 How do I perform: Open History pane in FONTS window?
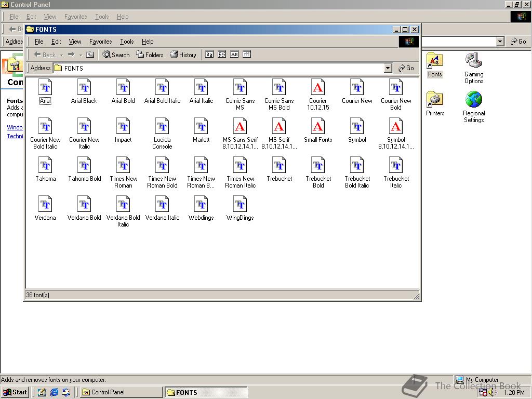[x=183, y=55]
